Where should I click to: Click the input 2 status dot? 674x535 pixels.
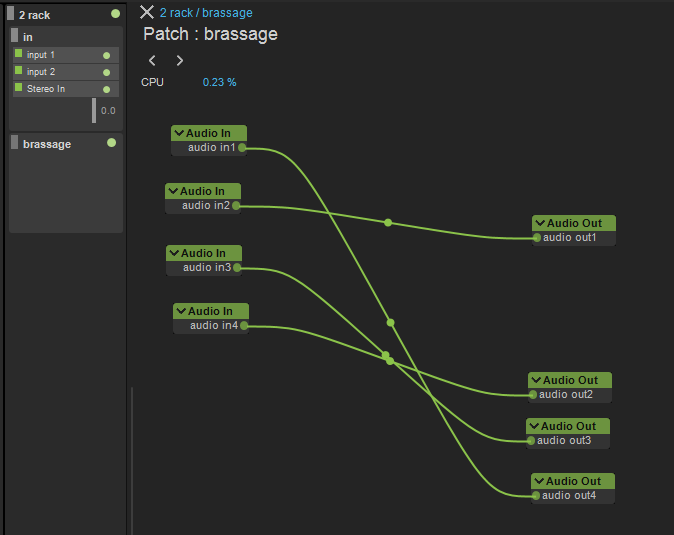point(106,72)
